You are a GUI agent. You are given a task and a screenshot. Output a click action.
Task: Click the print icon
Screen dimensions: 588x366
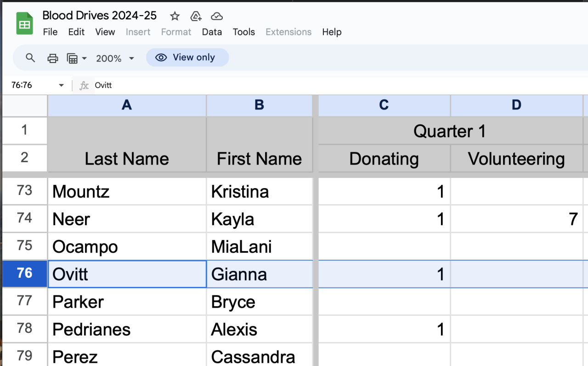[x=53, y=58]
